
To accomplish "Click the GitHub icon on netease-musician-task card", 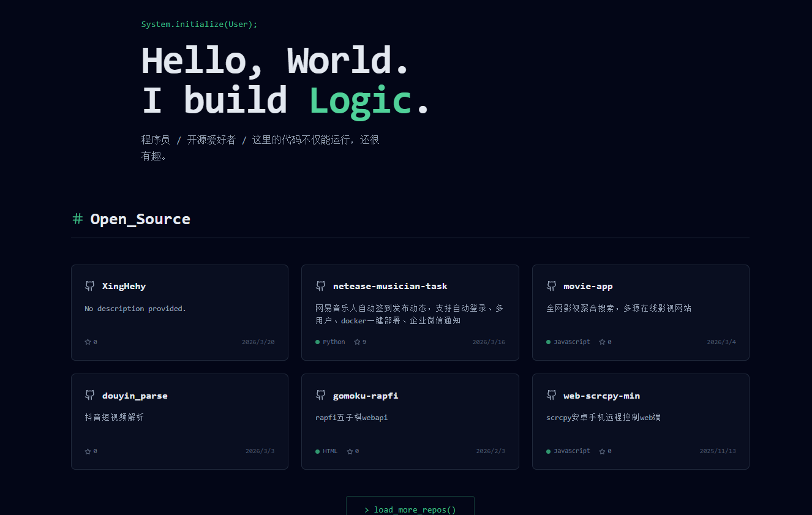I will tap(320, 286).
